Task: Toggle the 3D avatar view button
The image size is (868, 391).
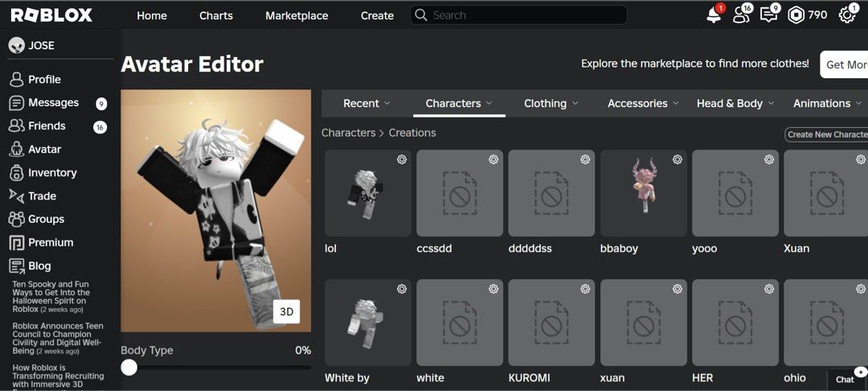Action: (x=286, y=312)
